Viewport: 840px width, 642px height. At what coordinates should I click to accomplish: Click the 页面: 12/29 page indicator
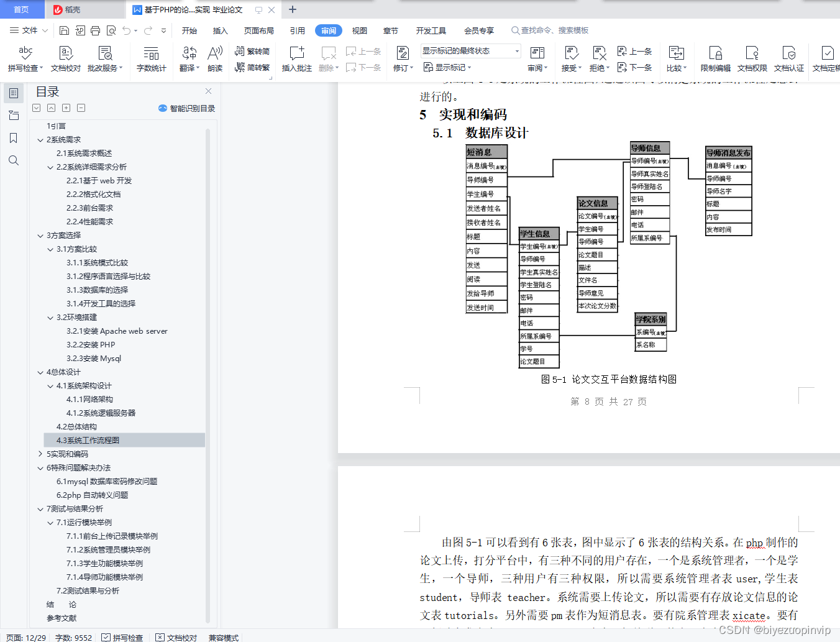[x=26, y=637]
